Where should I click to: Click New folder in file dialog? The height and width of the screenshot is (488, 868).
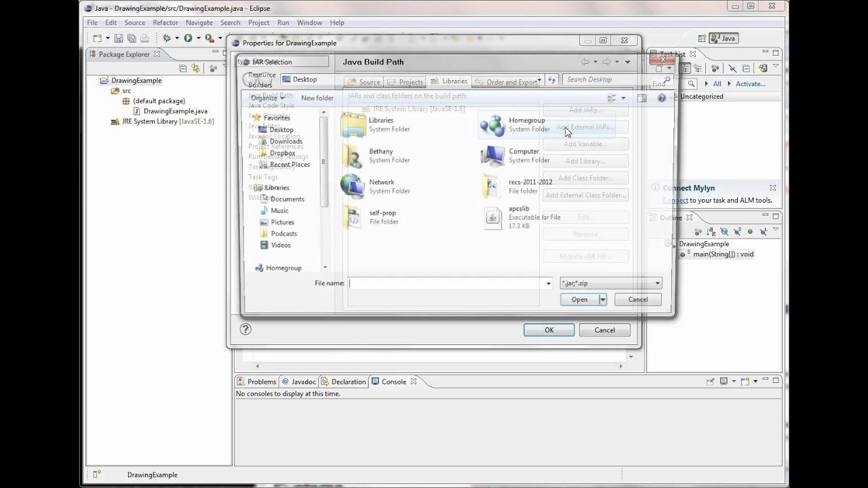point(317,98)
